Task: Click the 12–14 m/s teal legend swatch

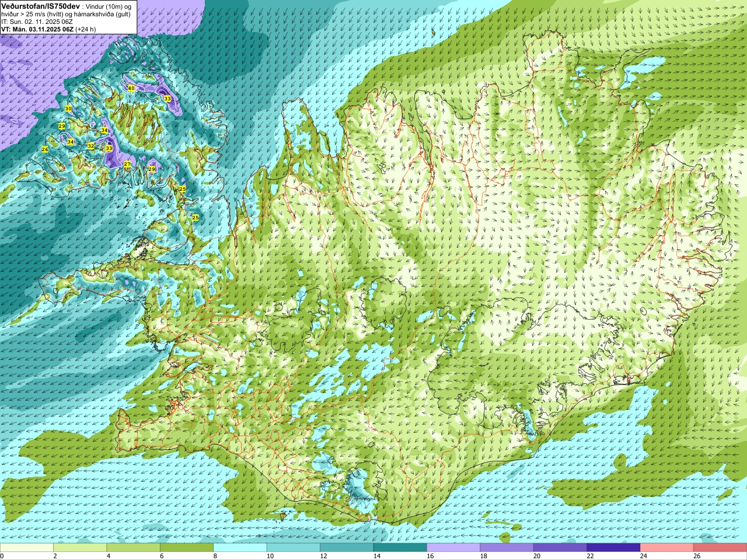Action: point(347,548)
